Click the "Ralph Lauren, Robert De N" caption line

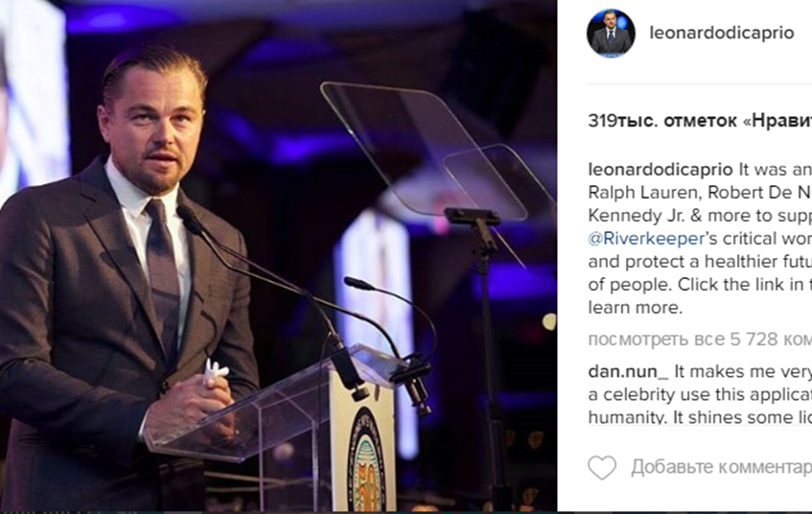(700, 193)
